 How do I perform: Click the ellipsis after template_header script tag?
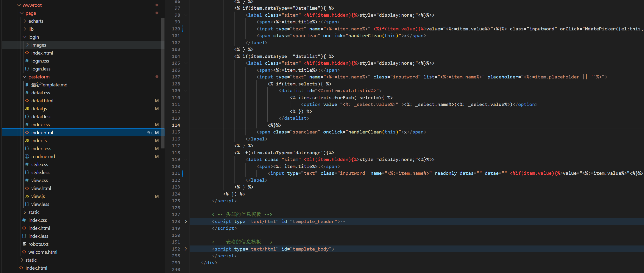(343, 221)
